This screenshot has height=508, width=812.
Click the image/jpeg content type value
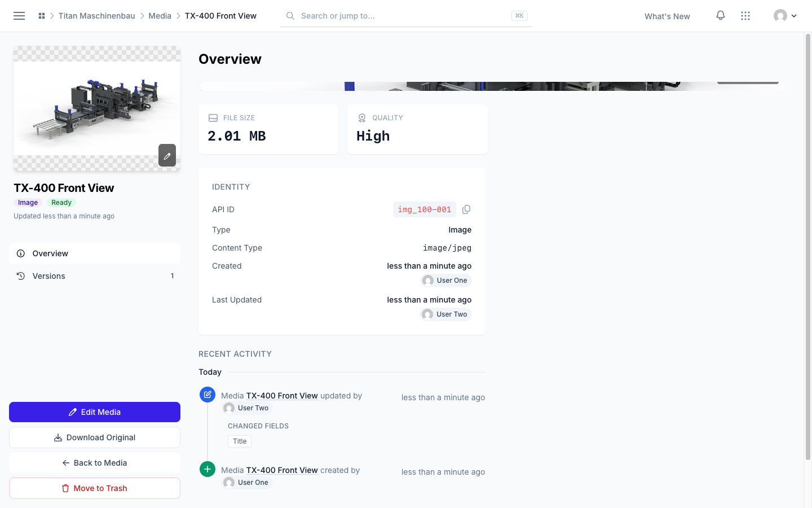(447, 248)
